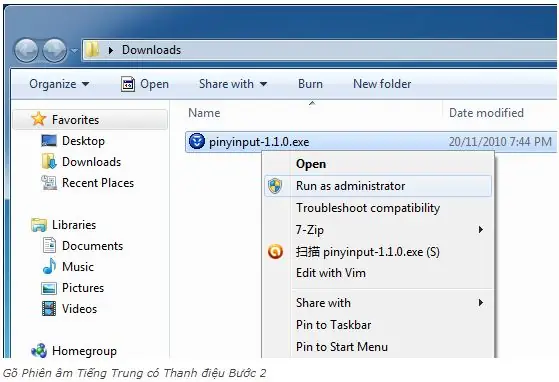Open Recent Places in sidebar
Image resolution: width=559 pixels, height=382 pixels.
pos(98,183)
